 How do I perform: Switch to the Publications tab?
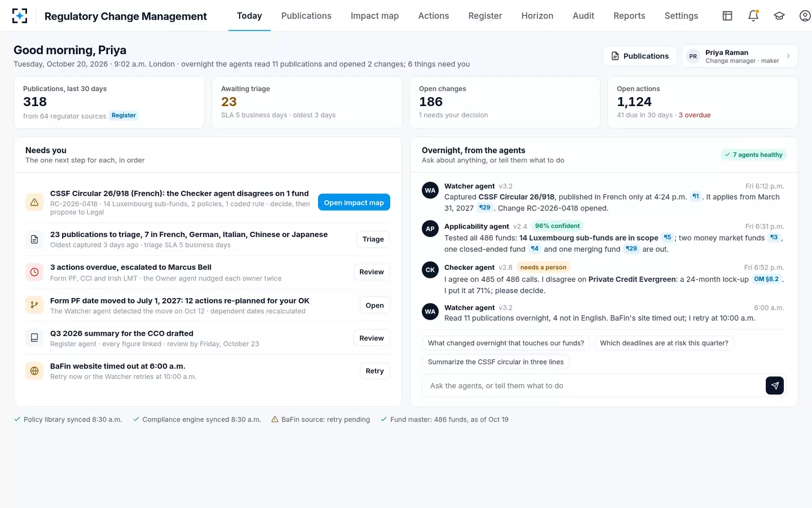click(x=306, y=16)
